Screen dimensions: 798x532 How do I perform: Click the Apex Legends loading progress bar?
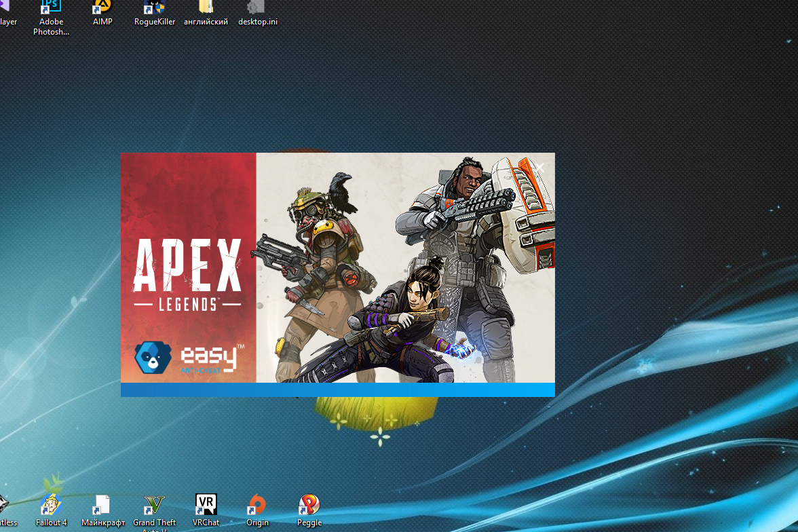click(337, 389)
